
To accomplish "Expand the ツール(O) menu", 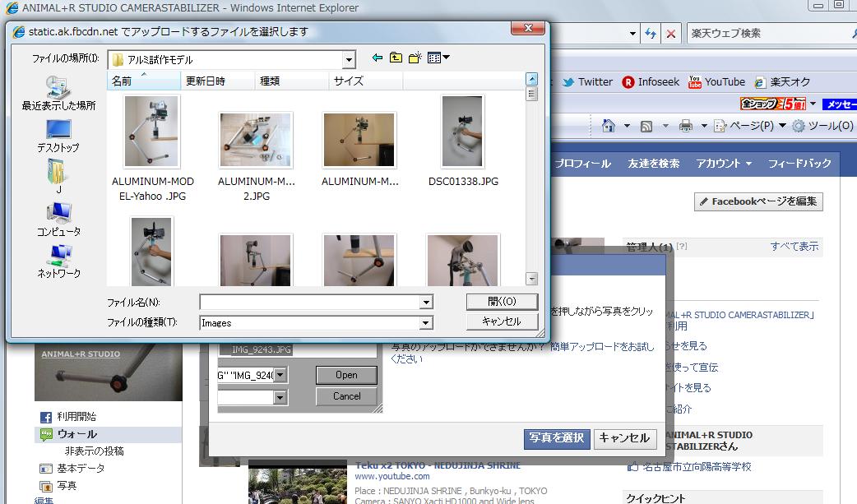I will point(823,127).
